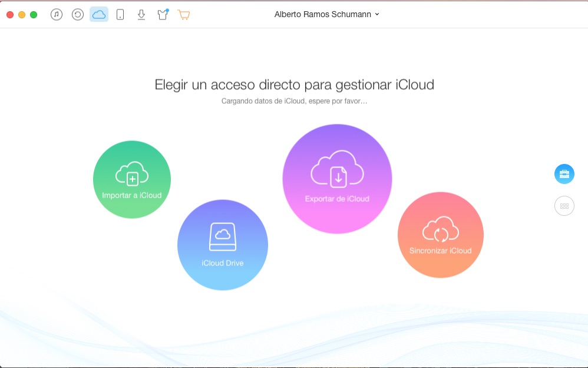Screen dimensions: 588x368
Task: Click the cloud download icon in Exportar circle
Action: (337, 169)
